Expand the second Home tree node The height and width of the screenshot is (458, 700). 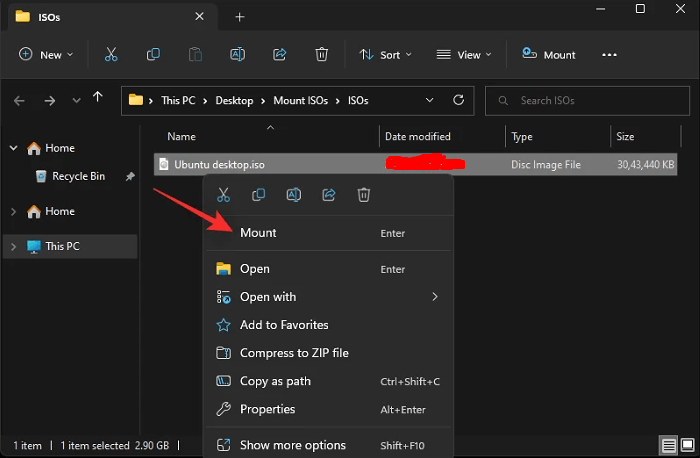click(x=13, y=212)
